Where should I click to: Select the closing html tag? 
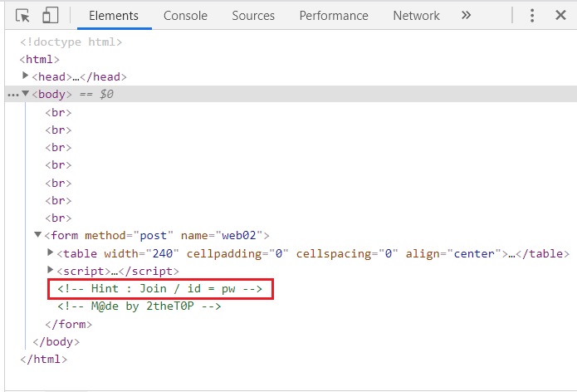point(44,360)
